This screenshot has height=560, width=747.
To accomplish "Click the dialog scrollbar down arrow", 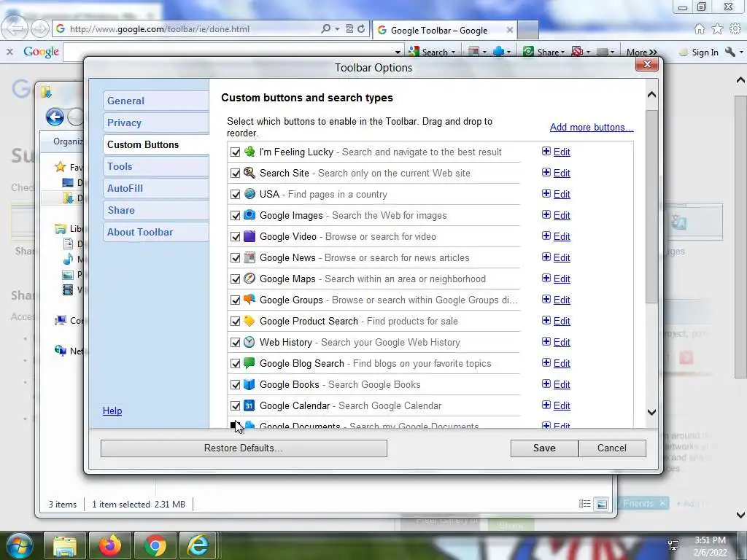I will pyautogui.click(x=651, y=413).
